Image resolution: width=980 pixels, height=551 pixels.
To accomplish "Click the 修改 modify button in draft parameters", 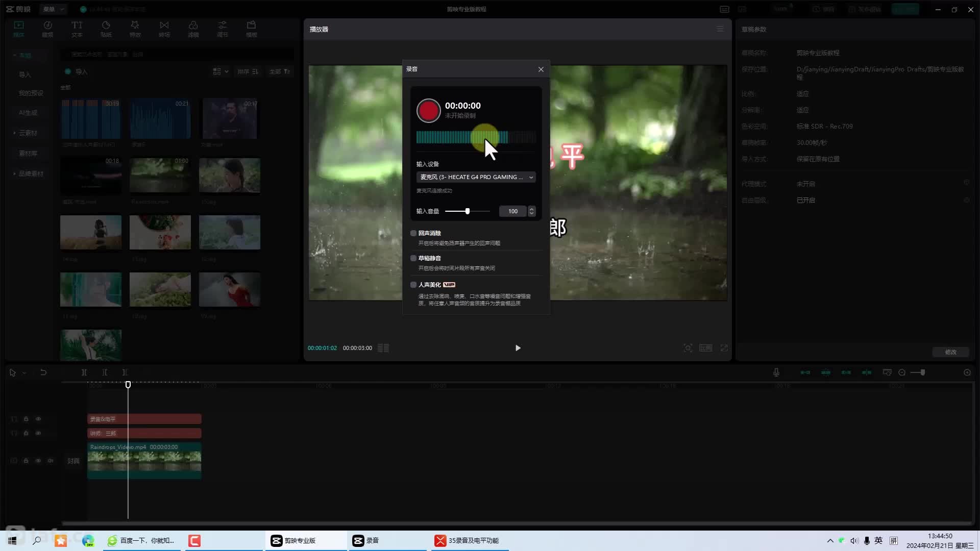I will [x=950, y=352].
